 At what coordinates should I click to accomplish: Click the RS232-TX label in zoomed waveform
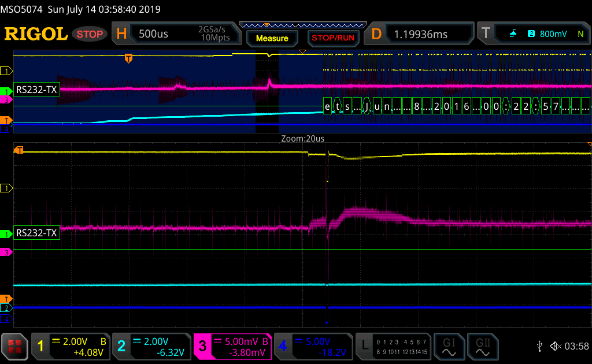point(37,233)
